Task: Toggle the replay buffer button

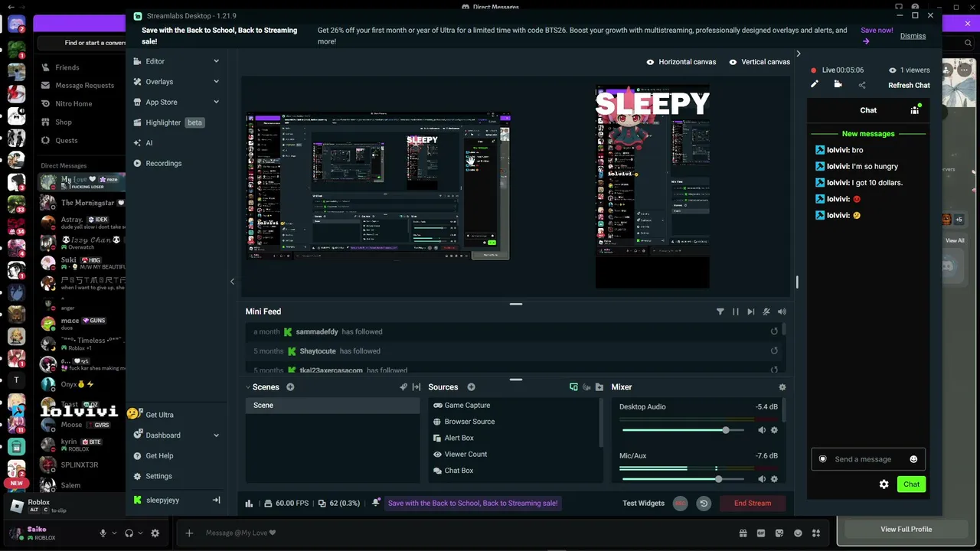Action: [704, 504]
